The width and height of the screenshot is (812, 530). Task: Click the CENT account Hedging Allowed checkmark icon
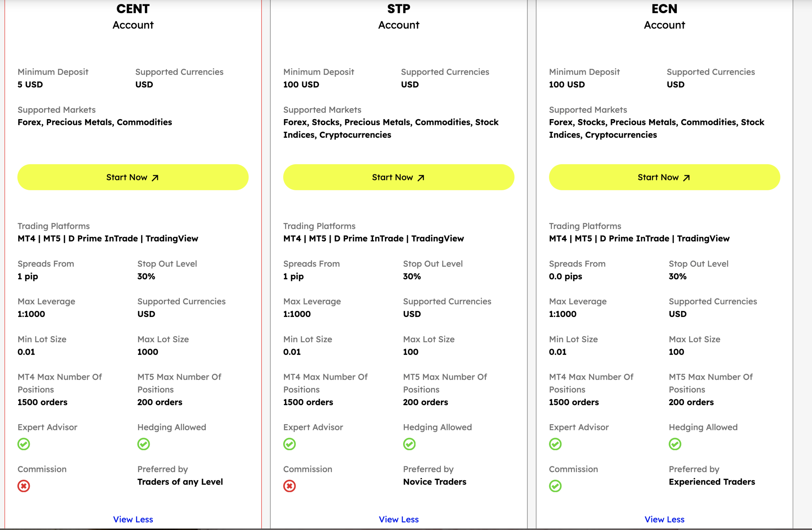(x=143, y=444)
